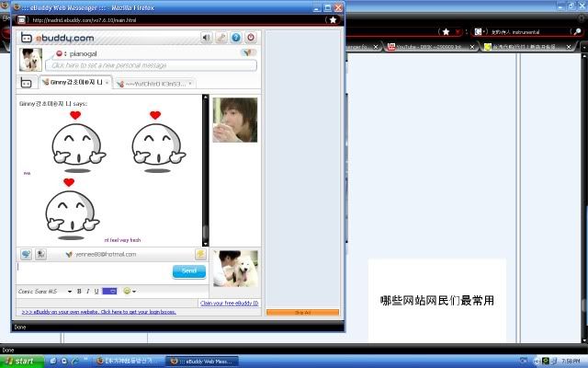
Task: Click the nudge lightning bolt icon
Action: click(x=199, y=254)
